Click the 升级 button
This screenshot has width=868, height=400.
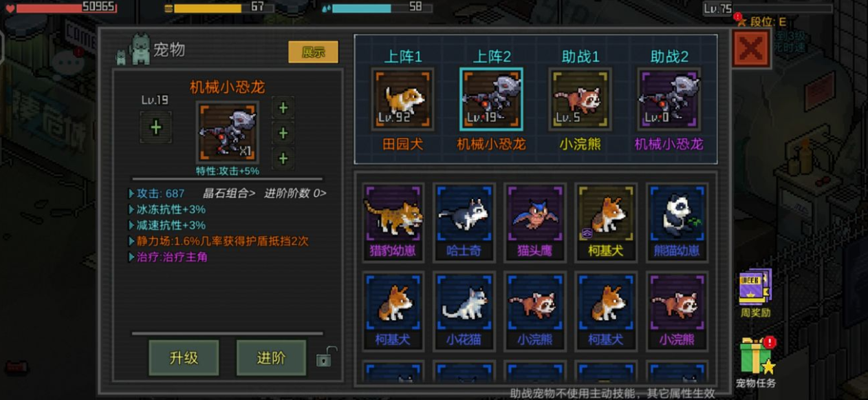point(184,357)
